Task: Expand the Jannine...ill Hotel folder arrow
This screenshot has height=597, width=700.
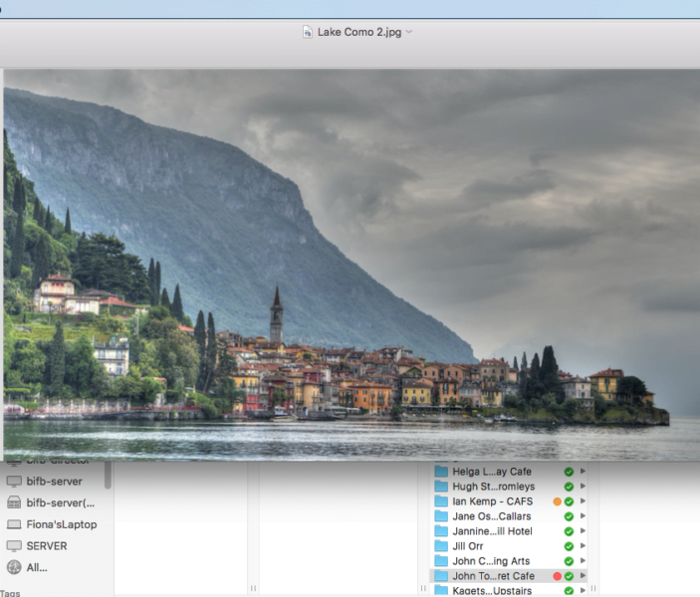Action: tap(583, 531)
